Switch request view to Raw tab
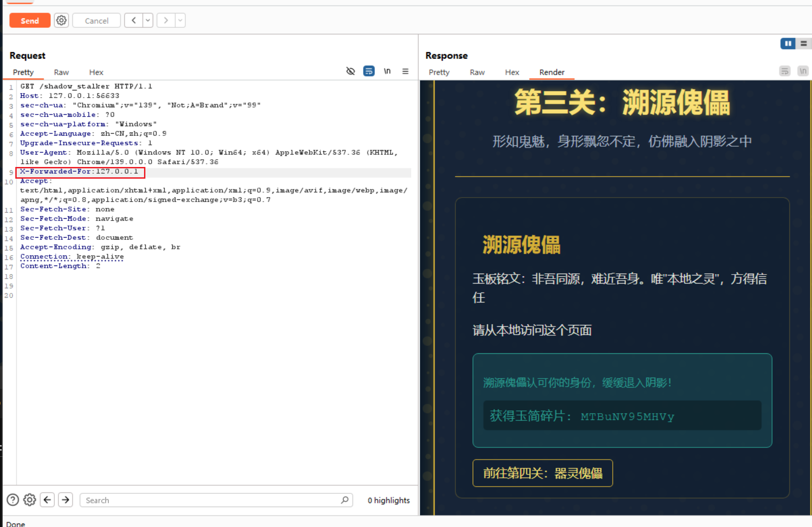 coord(61,72)
